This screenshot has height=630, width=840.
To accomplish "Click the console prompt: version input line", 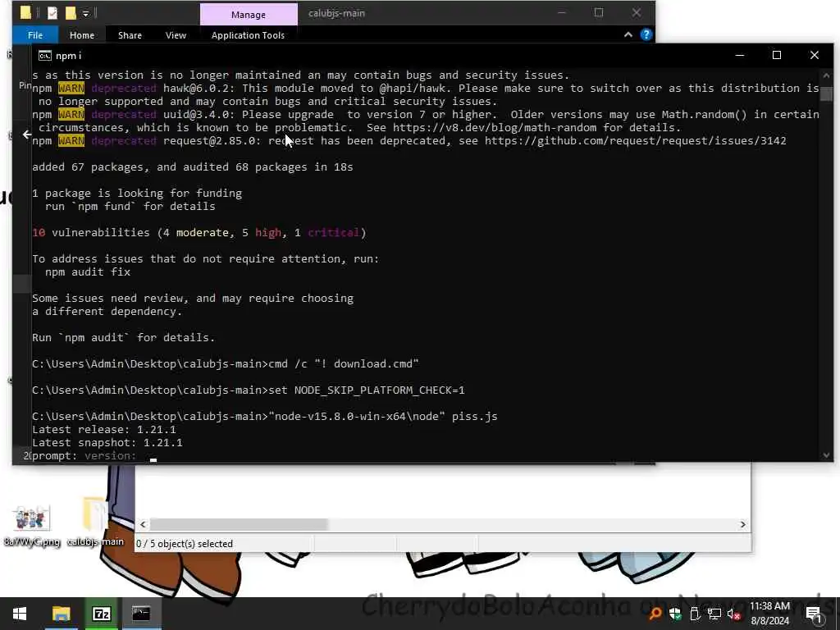I will click(x=94, y=456).
